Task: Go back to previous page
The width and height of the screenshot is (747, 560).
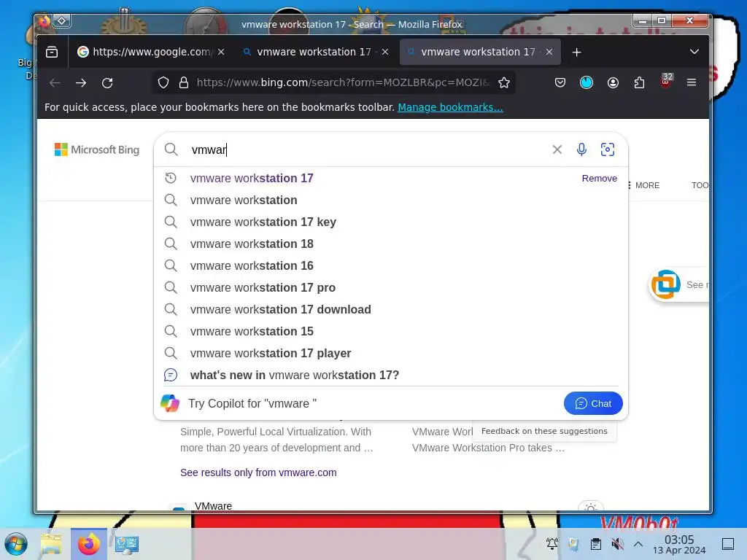Action: 55,83
